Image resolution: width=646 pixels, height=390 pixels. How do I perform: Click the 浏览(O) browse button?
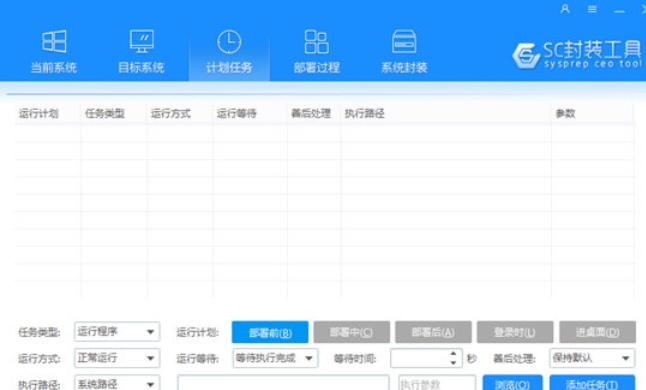click(x=512, y=384)
